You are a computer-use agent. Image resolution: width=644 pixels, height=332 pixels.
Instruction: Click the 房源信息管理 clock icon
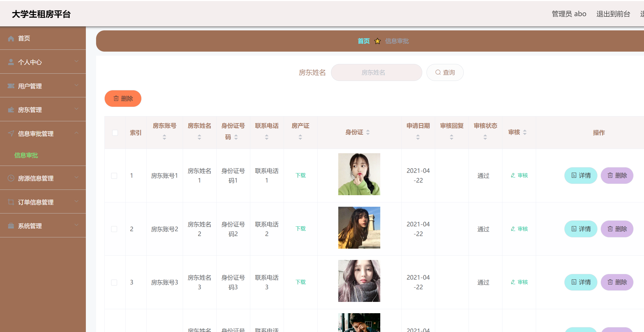pos(11,178)
